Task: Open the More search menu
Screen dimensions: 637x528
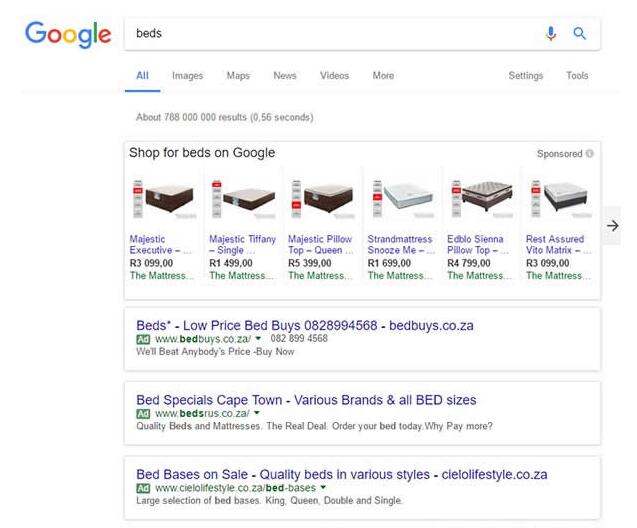Action: (383, 76)
